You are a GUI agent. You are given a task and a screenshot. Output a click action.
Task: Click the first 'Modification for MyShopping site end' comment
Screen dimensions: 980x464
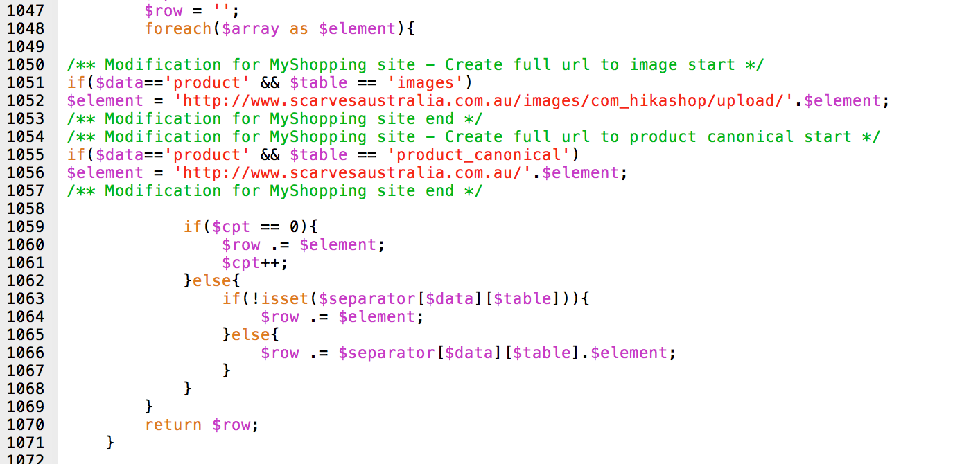[274, 118]
